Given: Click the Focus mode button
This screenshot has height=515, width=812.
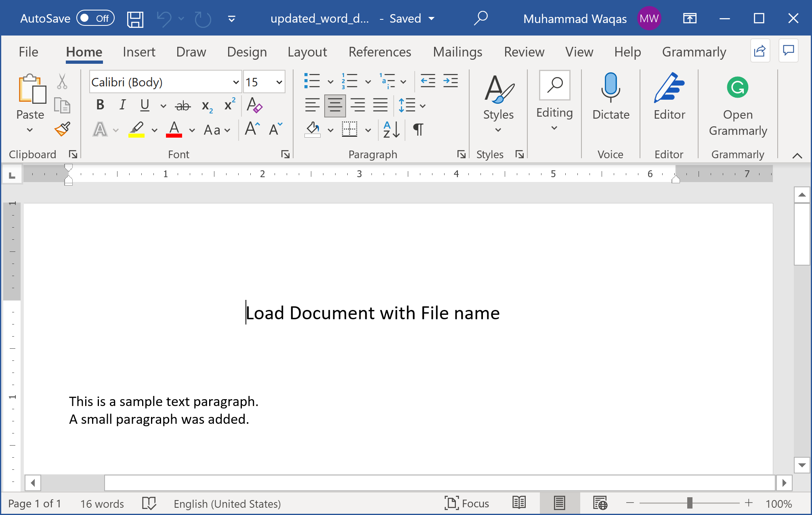Looking at the screenshot, I should [467, 503].
